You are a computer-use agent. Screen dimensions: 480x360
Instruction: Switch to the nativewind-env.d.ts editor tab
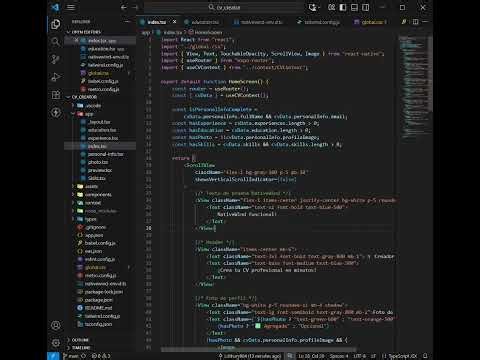[261, 22]
